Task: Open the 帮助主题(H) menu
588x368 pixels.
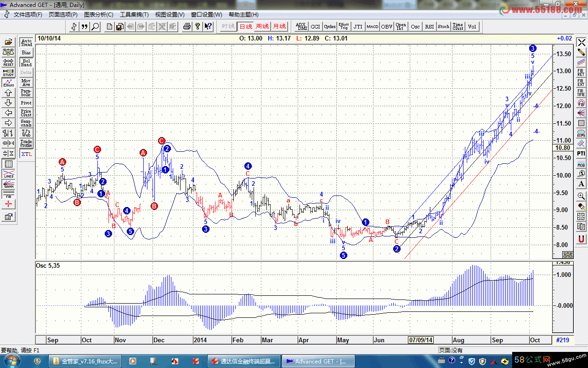Action: [x=243, y=15]
